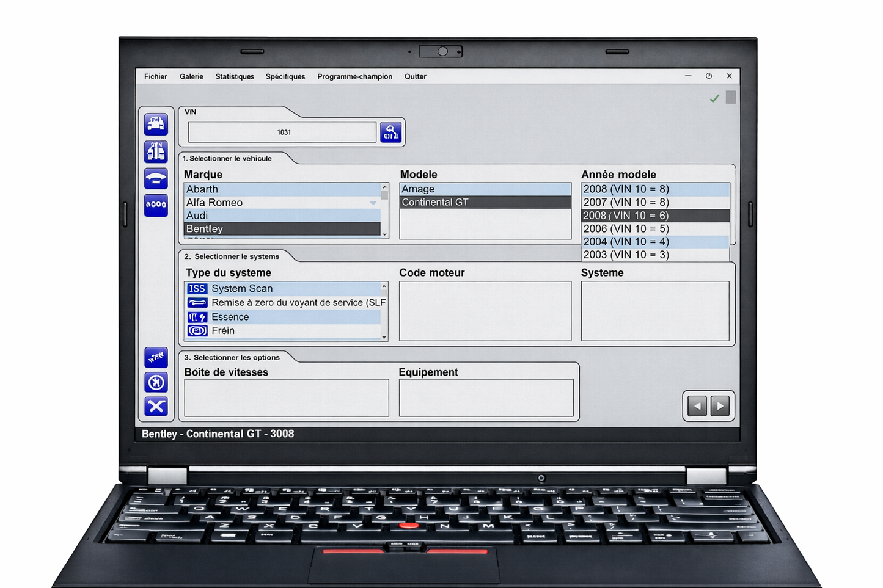Click the four-circles icon in left sidebar
This screenshot has height=588, width=883.
point(156,205)
